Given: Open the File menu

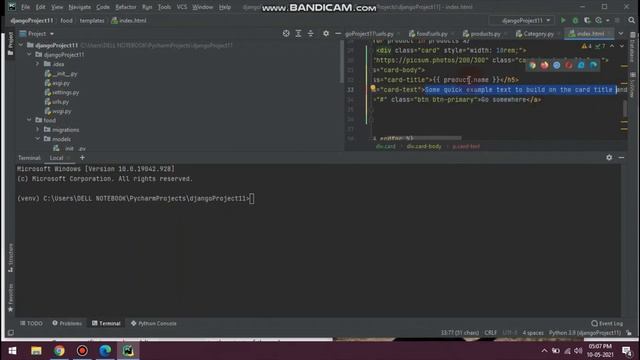Looking at the screenshot, I should 25,7.
